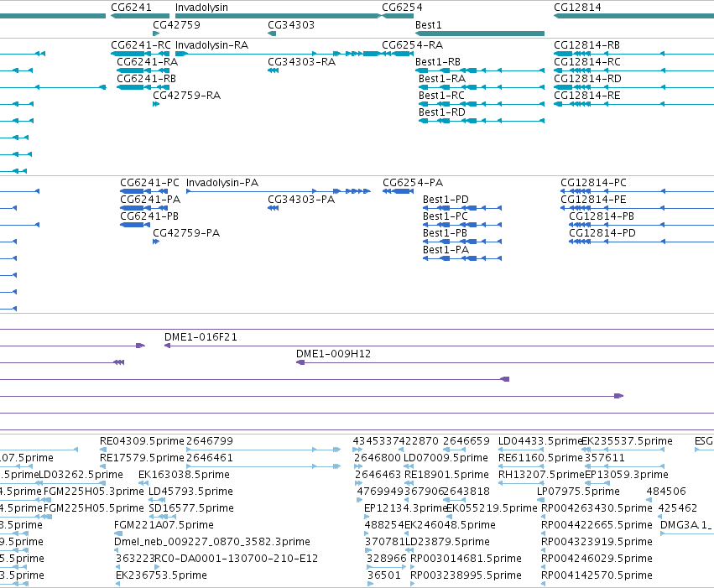714x588 pixels.
Task: Select the CG42759 gene arrow
Action: (156, 34)
